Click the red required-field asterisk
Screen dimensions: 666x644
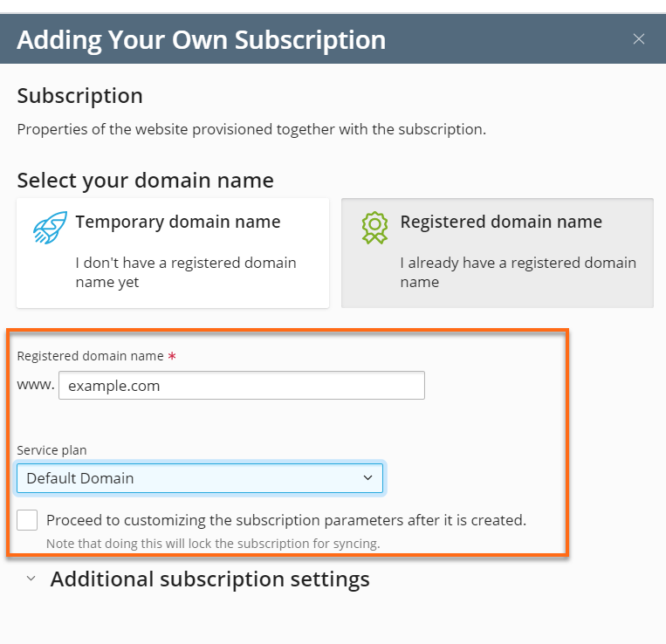click(172, 357)
